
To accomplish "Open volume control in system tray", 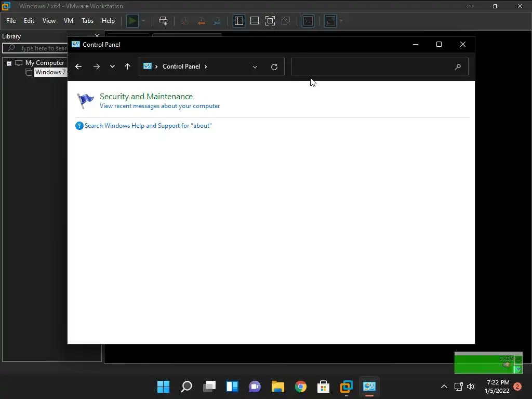I will click(471, 387).
